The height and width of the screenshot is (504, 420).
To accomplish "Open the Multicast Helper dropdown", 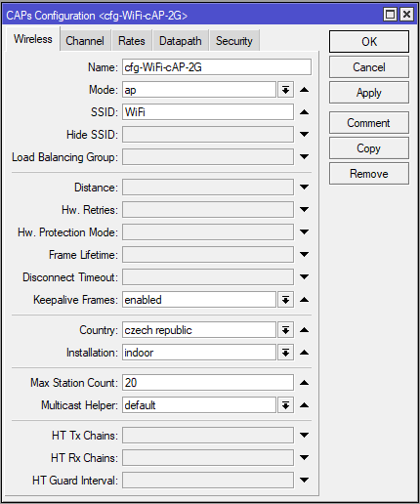I will click(285, 405).
